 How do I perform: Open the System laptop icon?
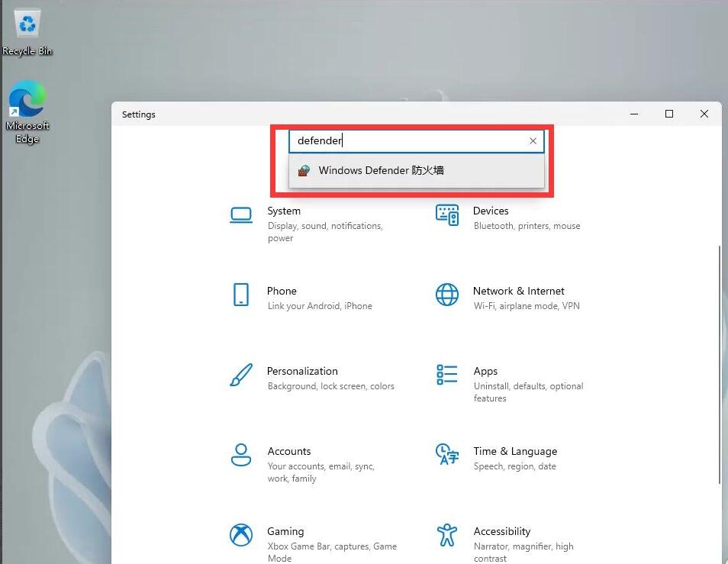[241, 215]
